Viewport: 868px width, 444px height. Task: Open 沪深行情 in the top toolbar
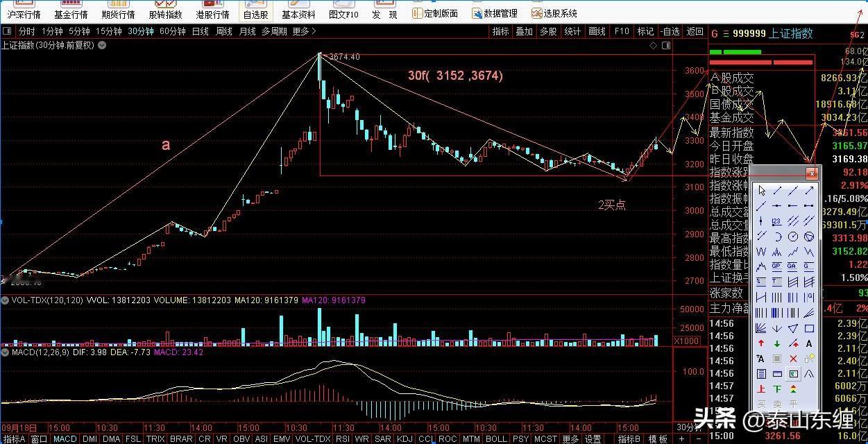click(24, 10)
